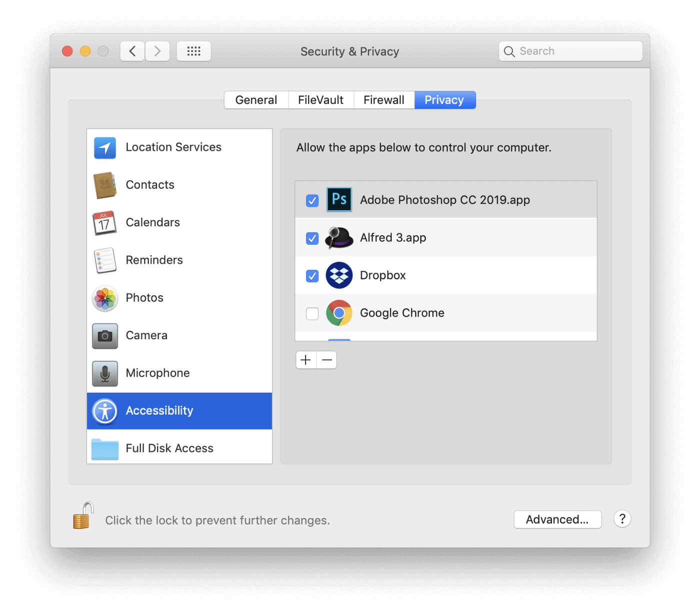Select Location Services in the sidebar

pos(173,147)
